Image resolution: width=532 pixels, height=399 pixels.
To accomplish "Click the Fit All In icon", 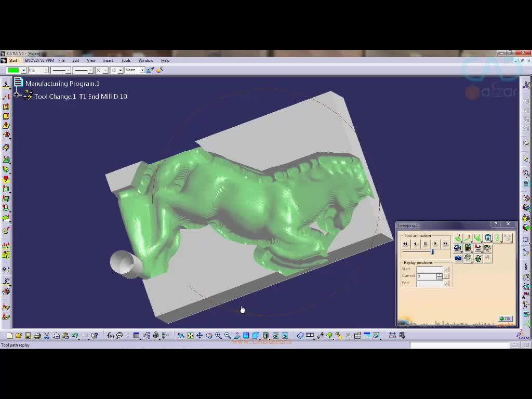I will (x=190, y=336).
